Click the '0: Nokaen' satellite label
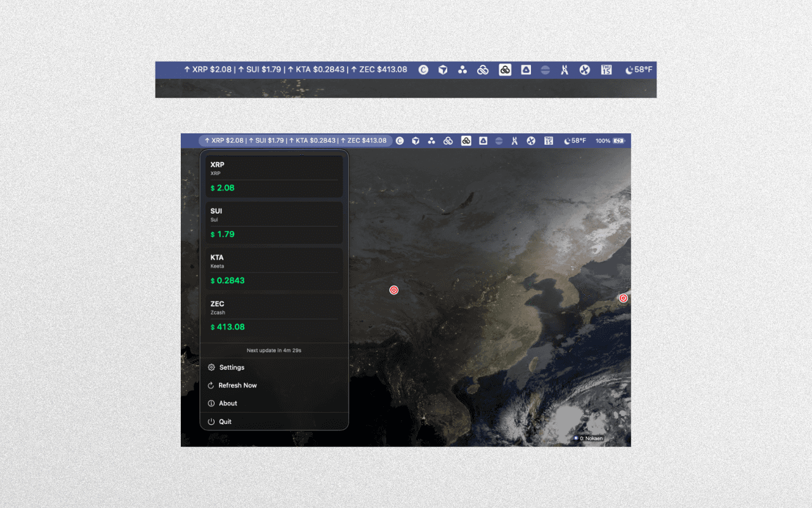 (x=589, y=438)
